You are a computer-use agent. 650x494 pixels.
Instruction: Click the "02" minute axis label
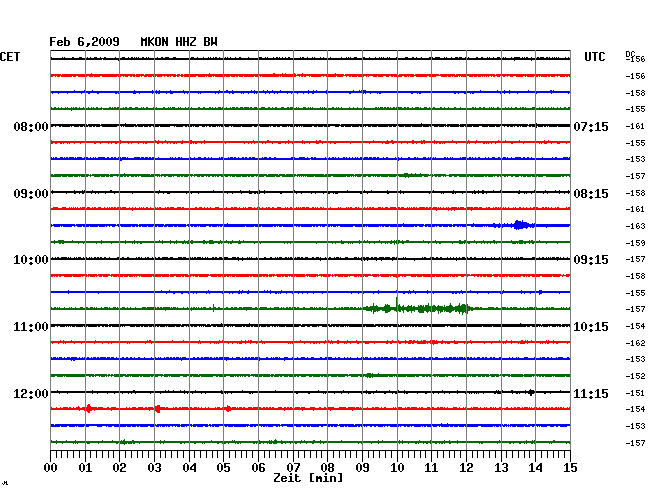coord(119,467)
